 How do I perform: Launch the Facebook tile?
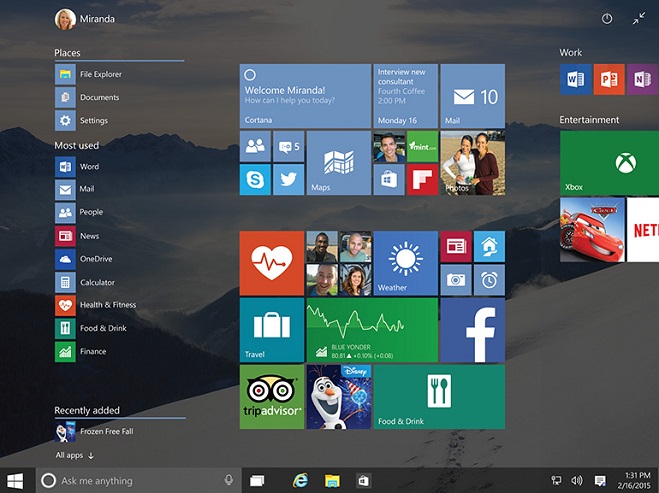[x=473, y=330]
